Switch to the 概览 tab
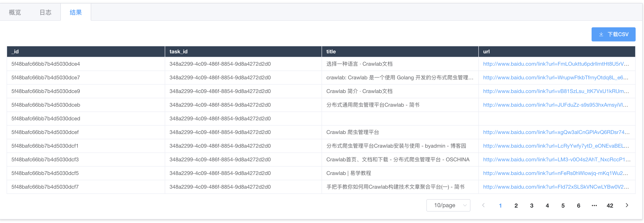 click(15, 12)
